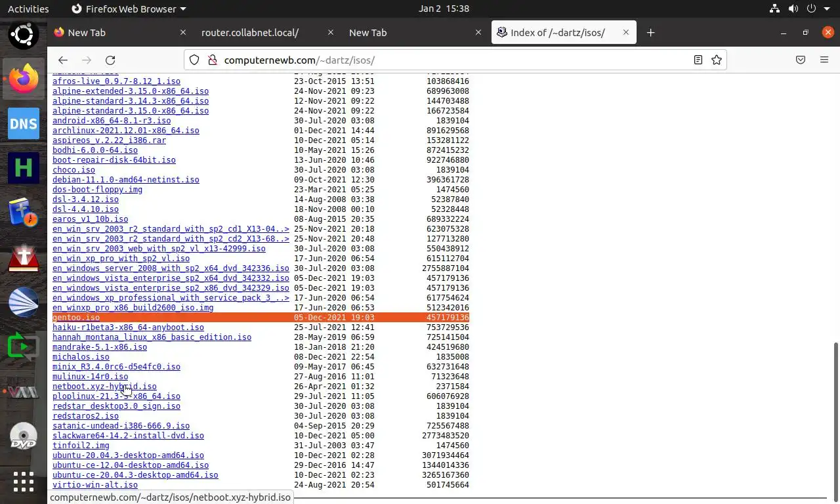
Task: Open mandrake-5.1-x86.iso link
Action: pyautogui.click(x=100, y=347)
